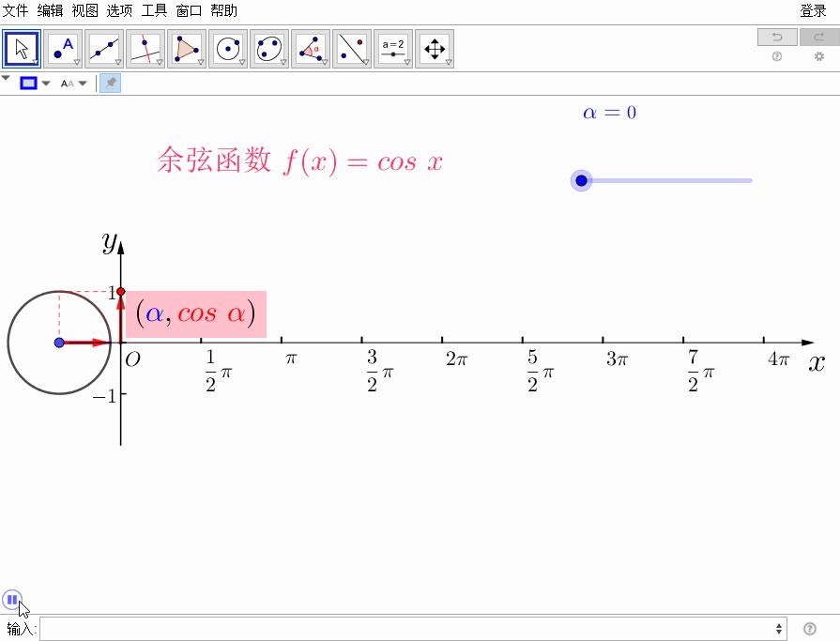The height and width of the screenshot is (641, 840).
Task: Open the 工具 menu
Action: tap(154, 11)
